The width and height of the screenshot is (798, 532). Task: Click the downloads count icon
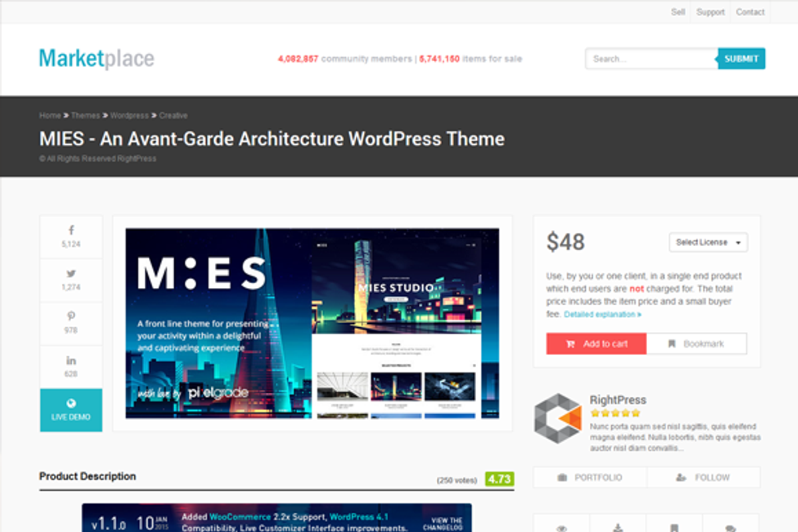pyautogui.click(x=617, y=527)
